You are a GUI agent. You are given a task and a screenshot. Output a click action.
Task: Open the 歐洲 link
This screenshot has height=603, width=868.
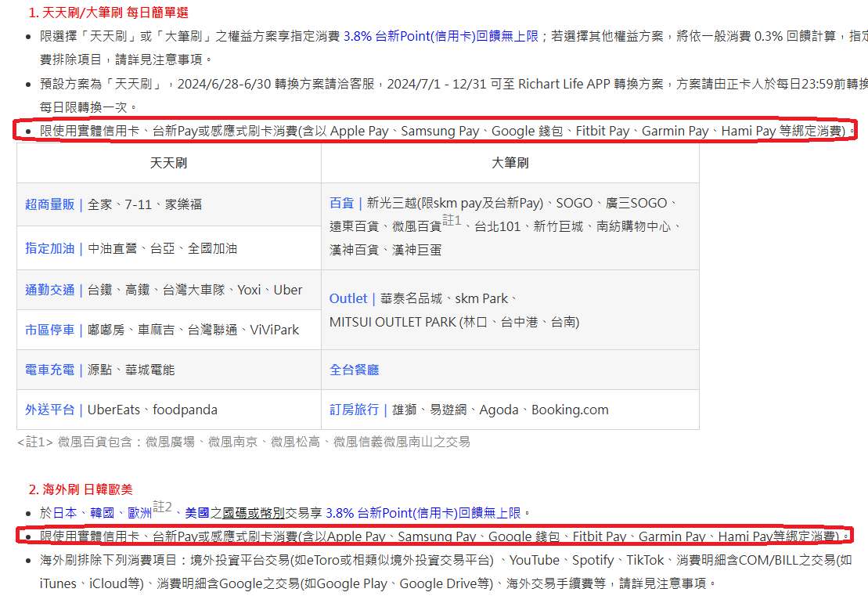140,513
